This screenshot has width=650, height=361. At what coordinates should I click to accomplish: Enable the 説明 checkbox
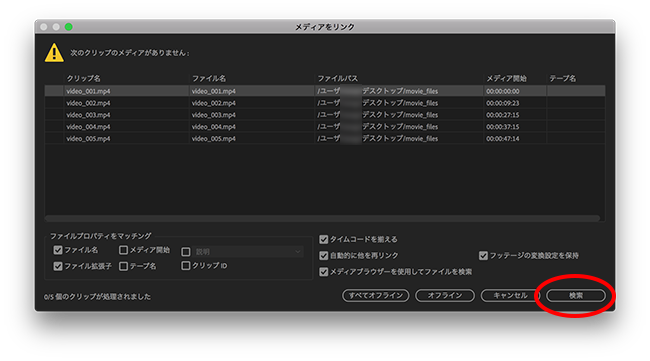[186, 252]
